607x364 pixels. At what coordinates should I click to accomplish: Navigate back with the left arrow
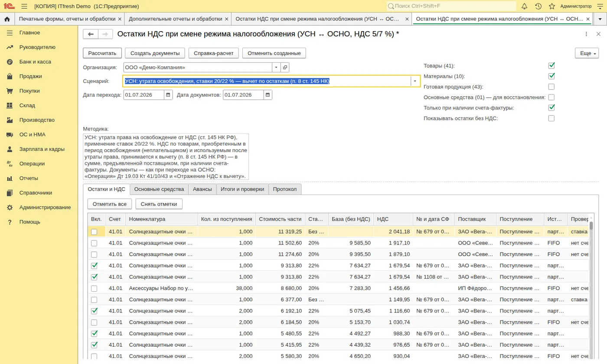[91, 34]
